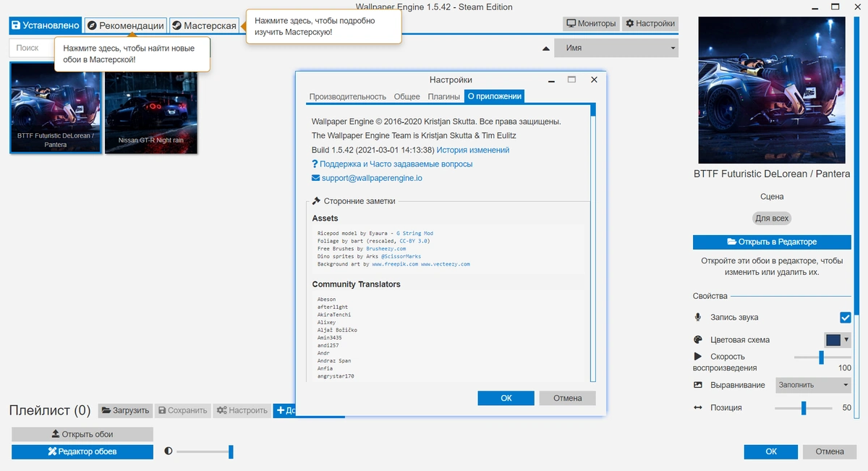Click the palette icon beside Цветовая схема

point(698,339)
